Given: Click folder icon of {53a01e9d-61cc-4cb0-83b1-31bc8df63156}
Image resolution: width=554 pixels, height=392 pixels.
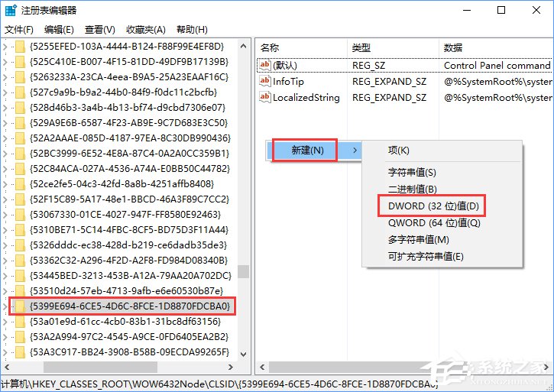Looking at the screenshot, I should 20,322.
